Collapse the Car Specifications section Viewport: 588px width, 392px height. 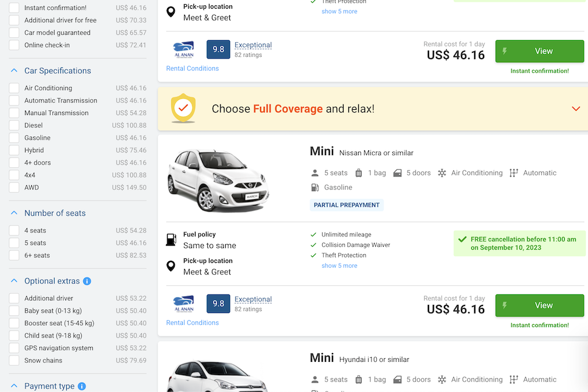click(x=14, y=70)
